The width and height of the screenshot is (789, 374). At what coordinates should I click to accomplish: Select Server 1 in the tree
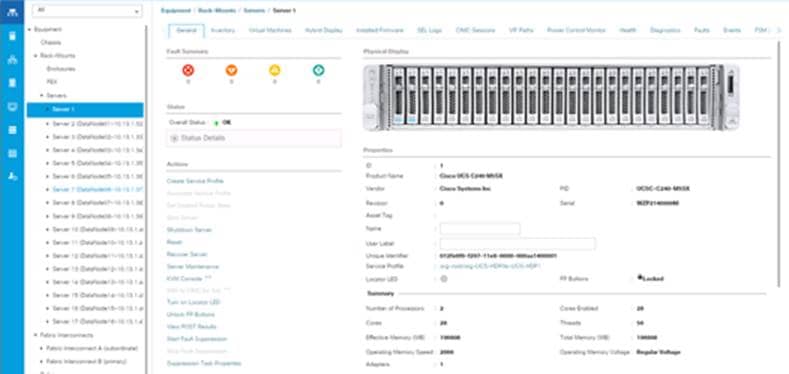pos(85,109)
